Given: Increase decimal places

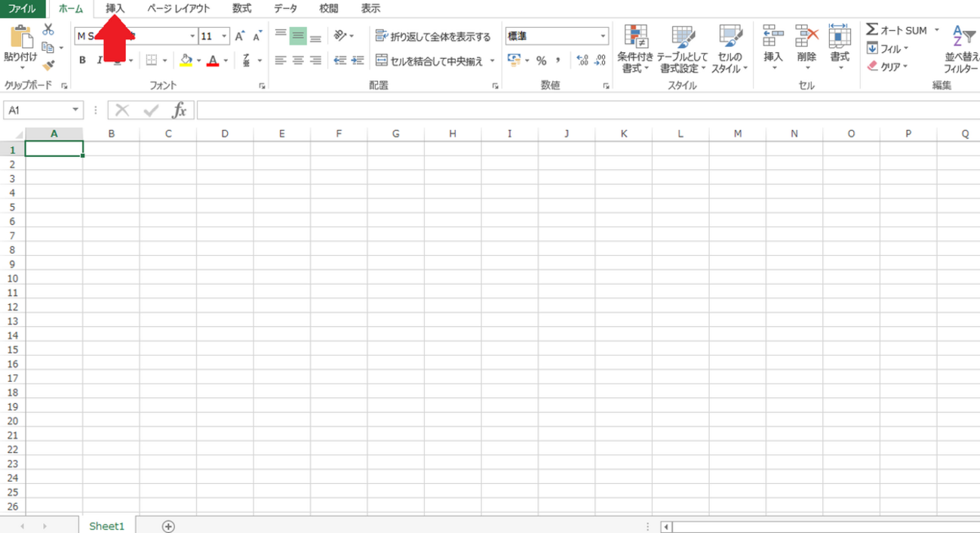Looking at the screenshot, I should pyautogui.click(x=582, y=60).
